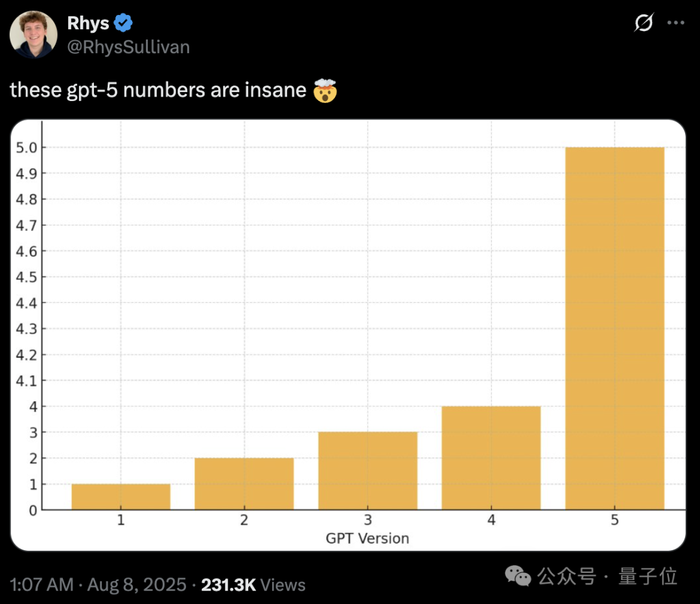Viewport: 700px width, 604px height.
Task: Click the 4.5 label on the y-axis
Action: point(26,277)
